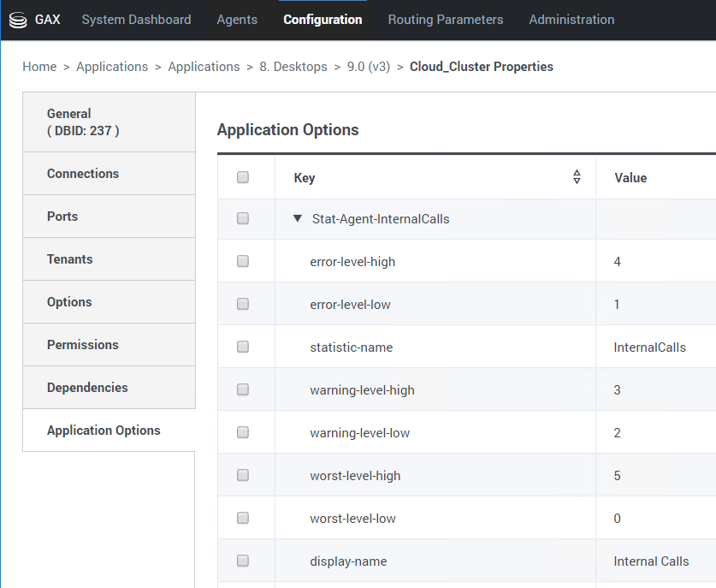
Task: Collapse the Stat-Agent-InternalCalls section
Action: tap(298, 219)
